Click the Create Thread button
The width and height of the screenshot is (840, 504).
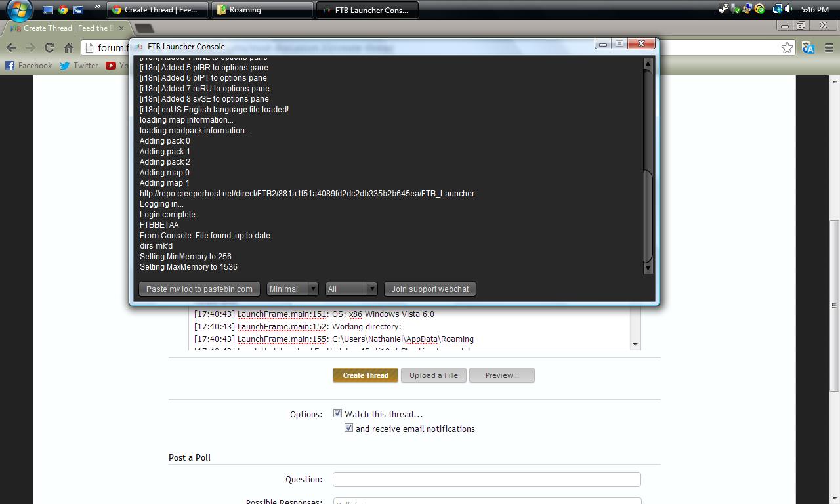[366, 375]
